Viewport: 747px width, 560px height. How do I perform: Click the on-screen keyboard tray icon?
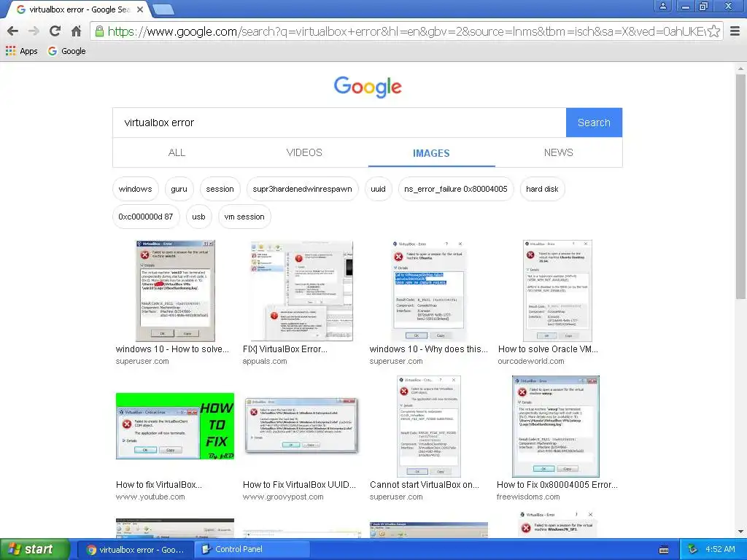click(664, 550)
